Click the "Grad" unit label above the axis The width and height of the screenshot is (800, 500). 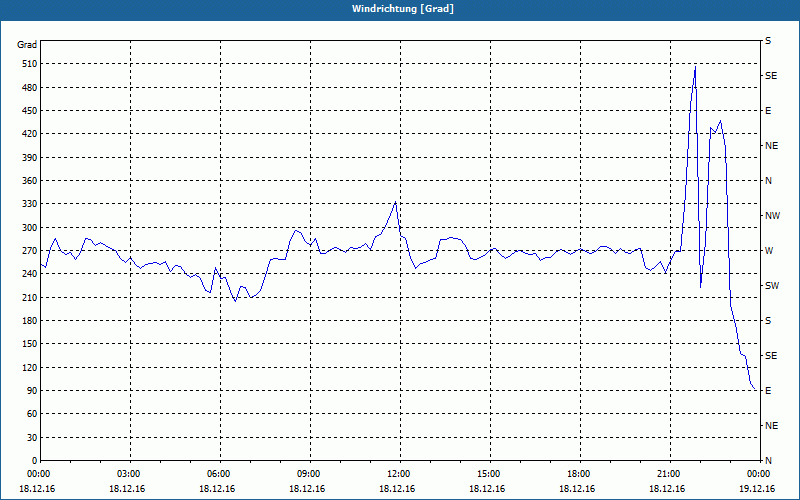pyautogui.click(x=27, y=45)
